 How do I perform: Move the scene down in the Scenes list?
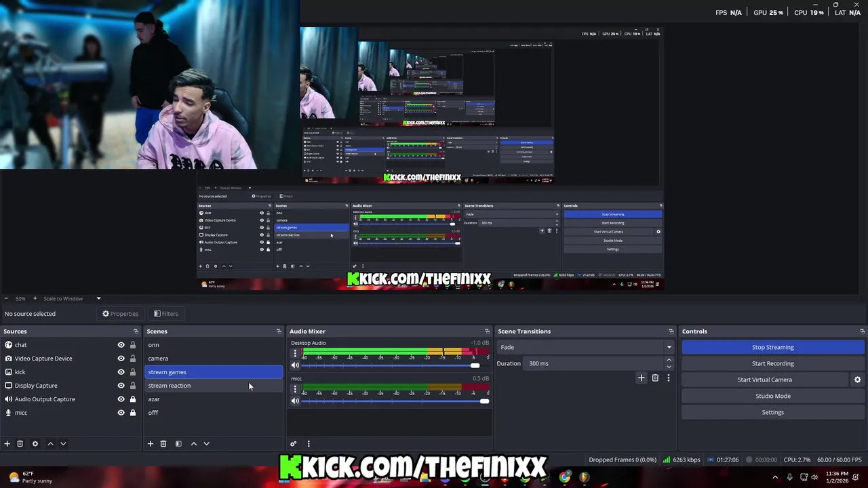pos(207,444)
